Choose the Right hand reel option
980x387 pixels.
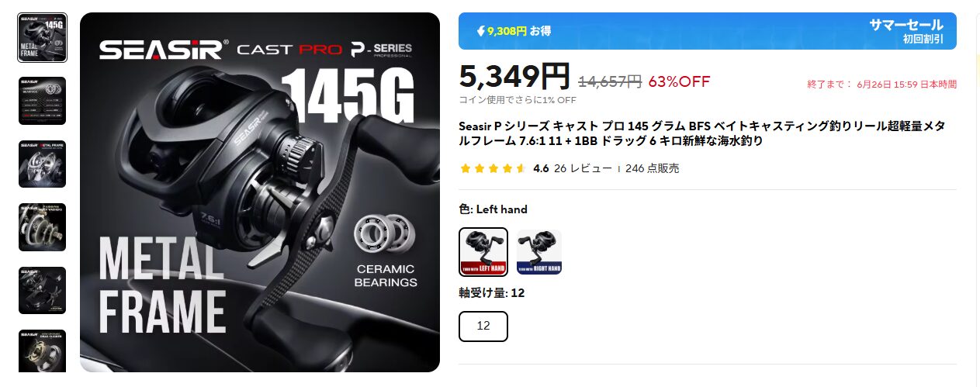coord(539,252)
